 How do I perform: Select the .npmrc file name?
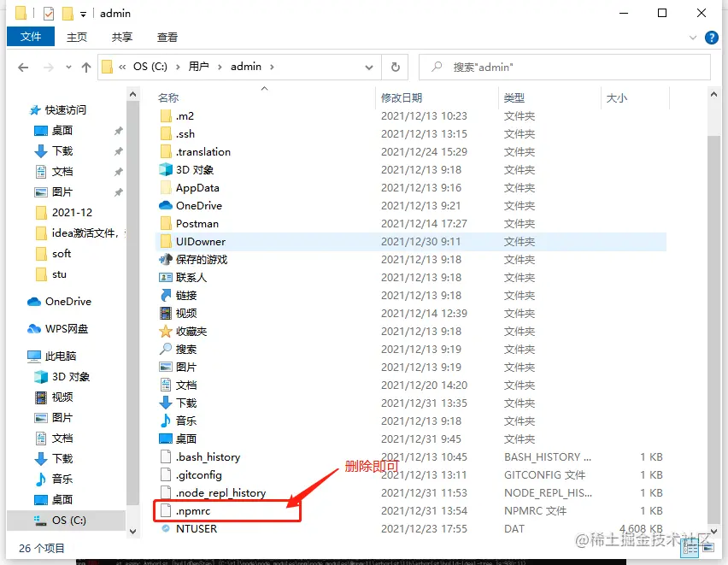click(x=193, y=511)
